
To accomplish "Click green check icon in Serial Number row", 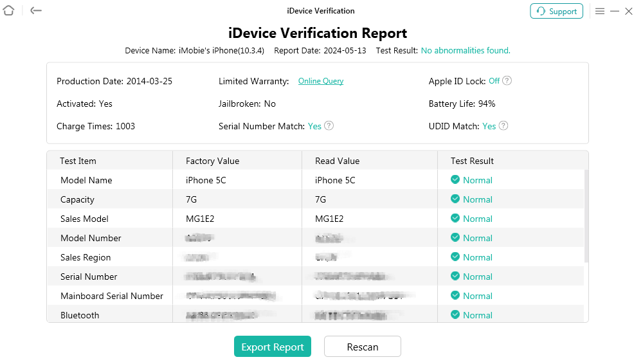I will [x=455, y=277].
